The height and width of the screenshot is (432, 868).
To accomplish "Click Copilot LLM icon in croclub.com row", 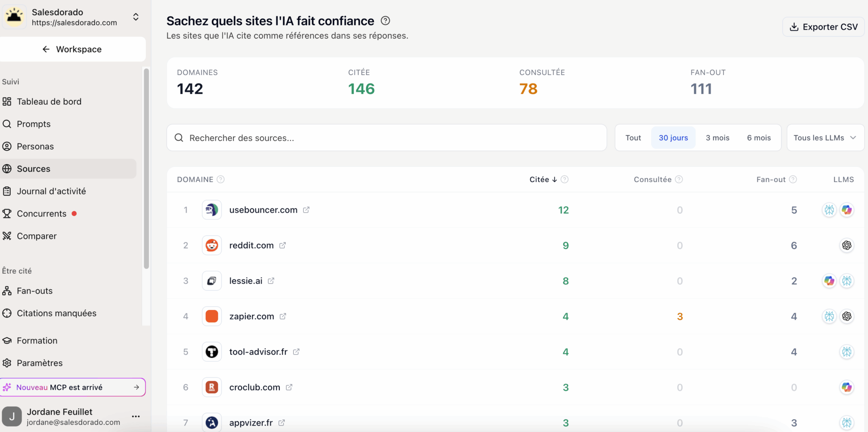I will tap(846, 387).
